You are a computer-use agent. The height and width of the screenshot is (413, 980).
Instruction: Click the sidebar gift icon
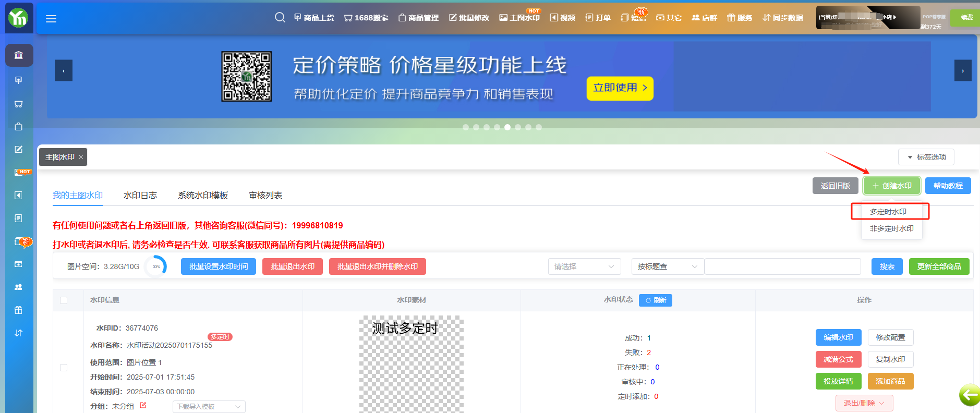19,310
